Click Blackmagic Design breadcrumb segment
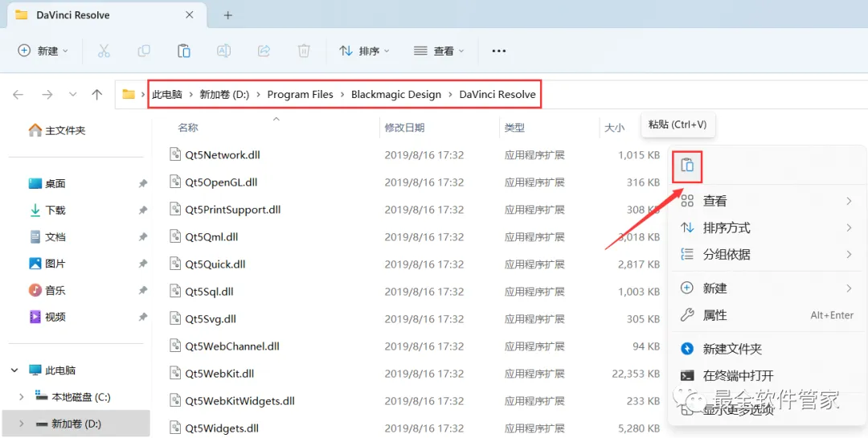 pos(396,95)
